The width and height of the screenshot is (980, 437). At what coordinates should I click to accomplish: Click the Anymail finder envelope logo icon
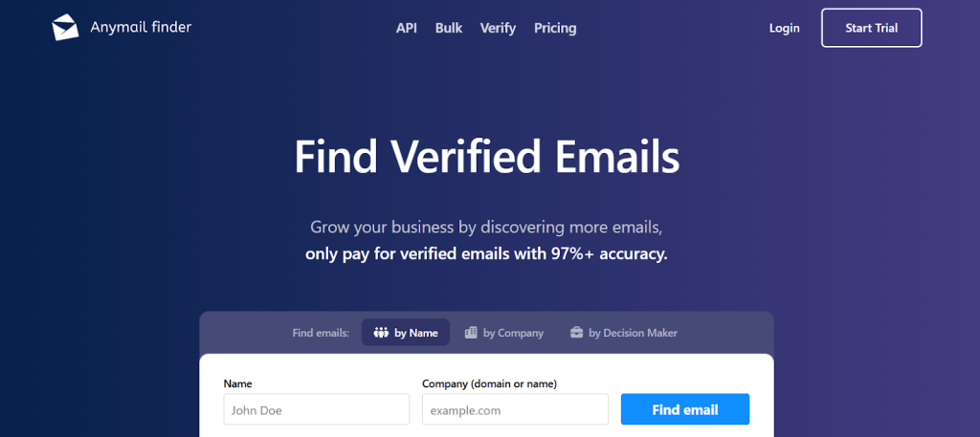pos(65,28)
